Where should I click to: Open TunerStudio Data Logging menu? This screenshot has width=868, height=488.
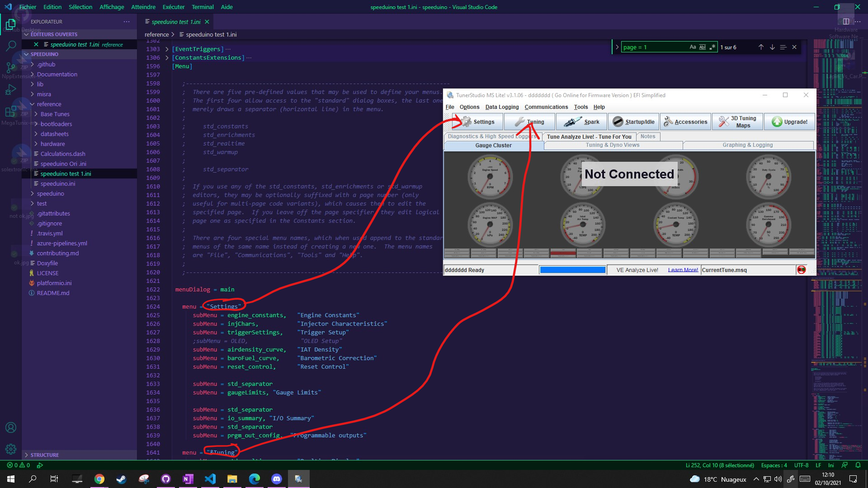pyautogui.click(x=502, y=107)
